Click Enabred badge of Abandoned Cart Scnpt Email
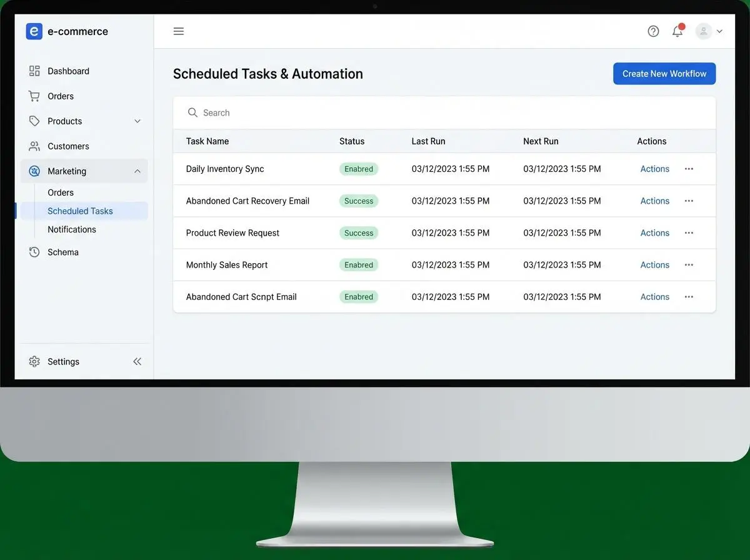 click(359, 297)
